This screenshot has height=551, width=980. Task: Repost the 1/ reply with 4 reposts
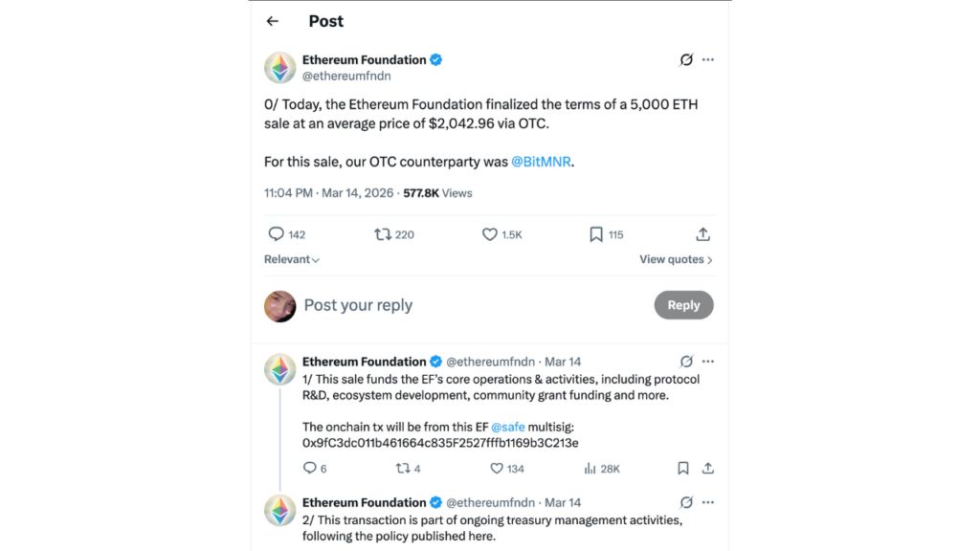(403, 469)
